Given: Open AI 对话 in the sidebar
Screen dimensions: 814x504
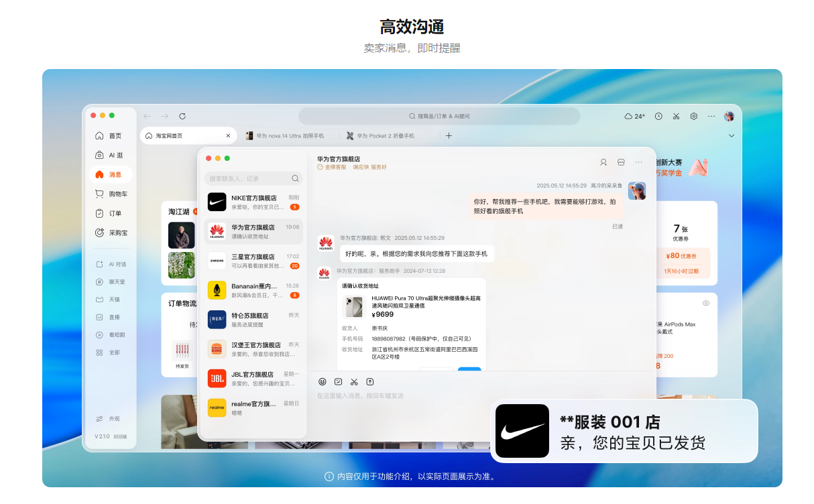Looking at the screenshot, I should 110,264.
